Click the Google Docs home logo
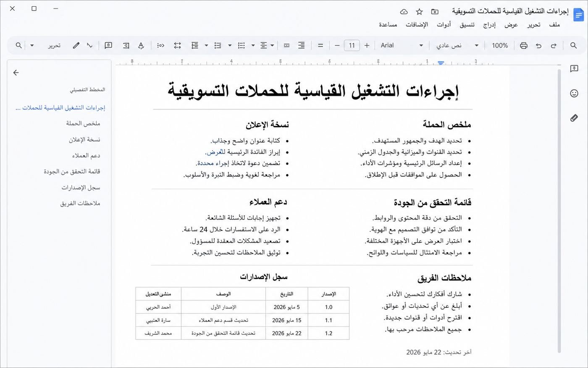This screenshot has height=368, width=588. click(579, 15)
